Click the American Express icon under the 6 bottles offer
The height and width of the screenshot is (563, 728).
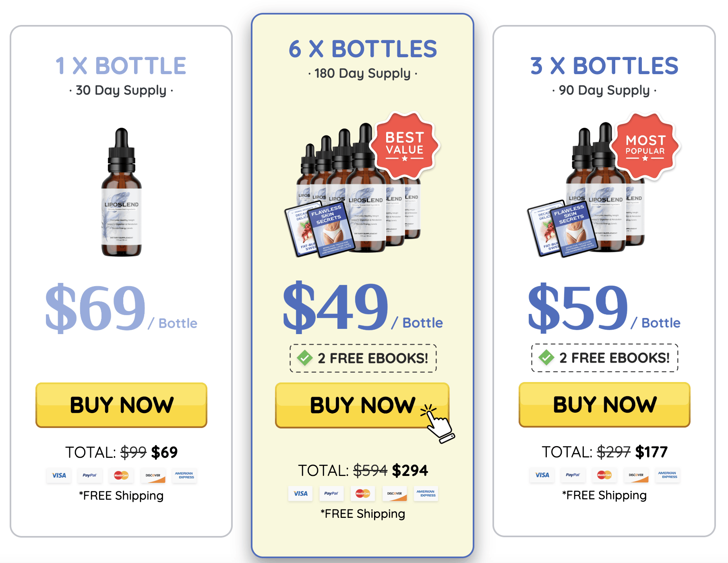click(x=426, y=494)
